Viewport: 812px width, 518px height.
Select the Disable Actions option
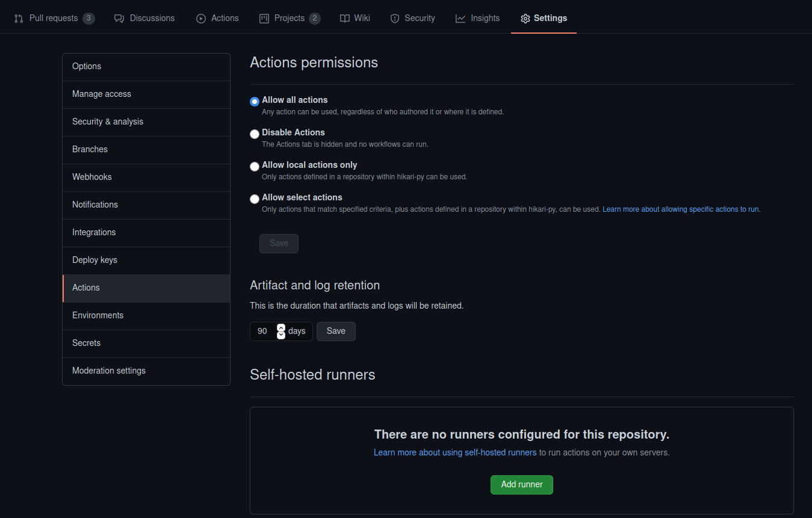point(254,134)
